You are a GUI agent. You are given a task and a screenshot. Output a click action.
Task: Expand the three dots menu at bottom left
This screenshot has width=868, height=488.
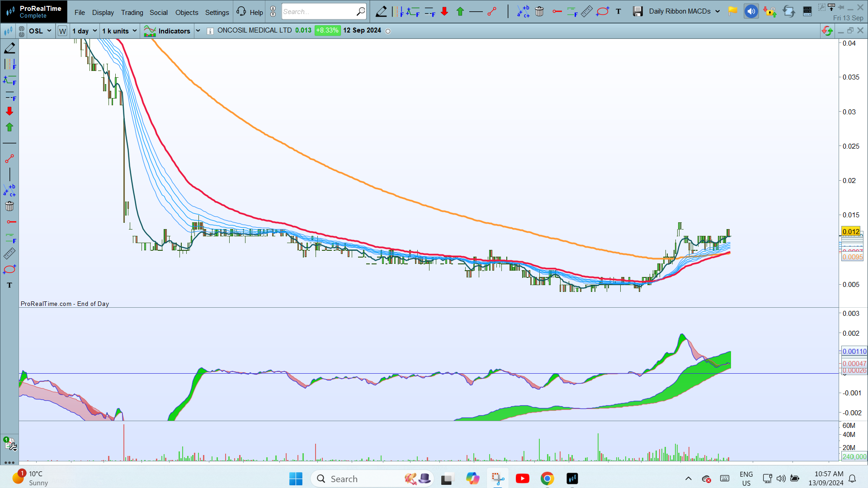click(x=9, y=463)
